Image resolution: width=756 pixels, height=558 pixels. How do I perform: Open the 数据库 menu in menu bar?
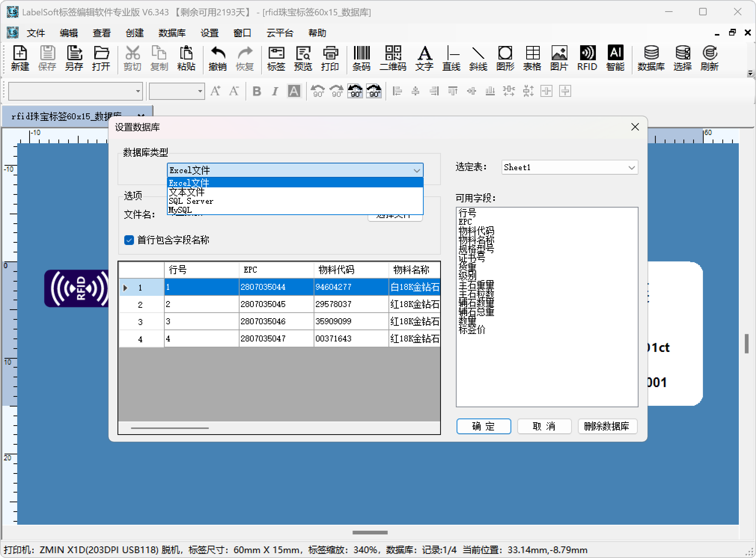pos(172,33)
